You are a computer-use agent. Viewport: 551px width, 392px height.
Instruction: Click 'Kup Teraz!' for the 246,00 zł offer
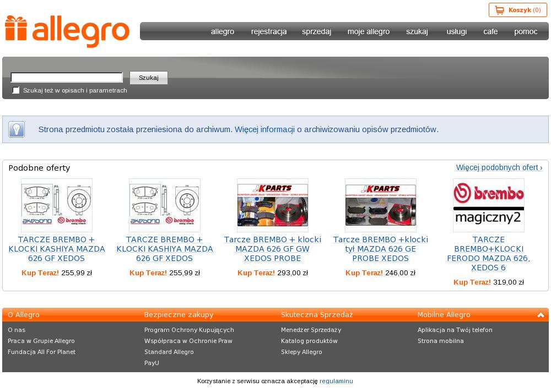(364, 273)
